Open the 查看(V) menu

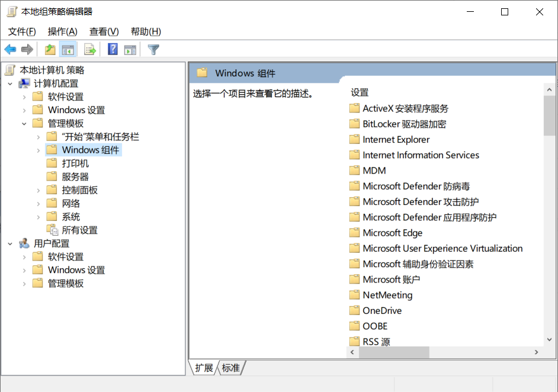[x=104, y=31]
